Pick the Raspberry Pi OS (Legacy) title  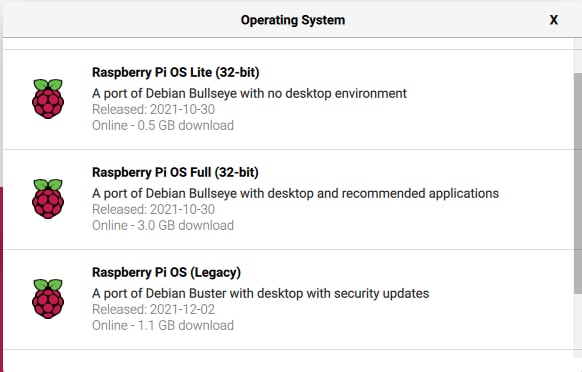click(166, 272)
